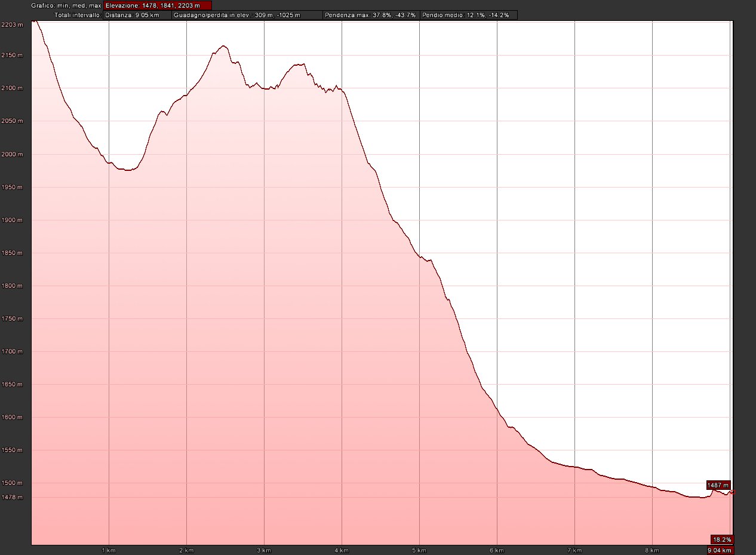The width and height of the screenshot is (756, 555).
Task: Click the 2203 m maximum elevation label
Action: [x=11, y=24]
